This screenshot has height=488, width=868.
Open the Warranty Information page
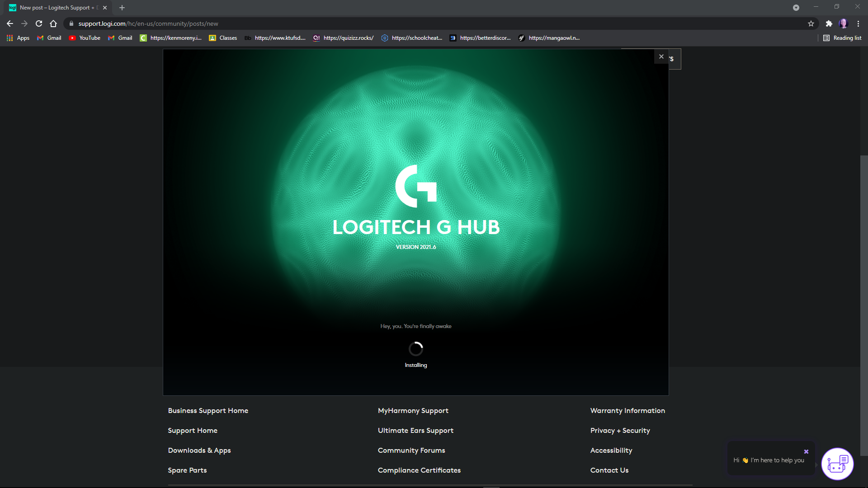(x=628, y=411)
